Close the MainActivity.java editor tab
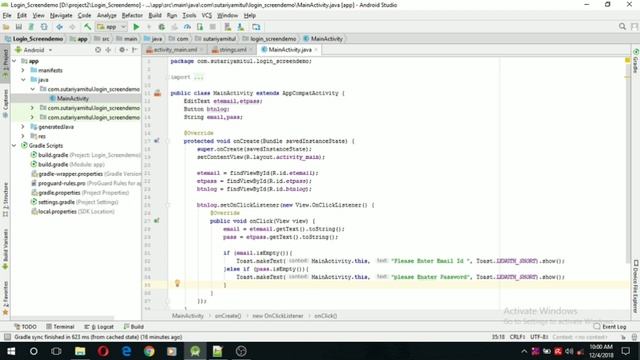Screen dimensions: 640x360 (x=316, y=50)
